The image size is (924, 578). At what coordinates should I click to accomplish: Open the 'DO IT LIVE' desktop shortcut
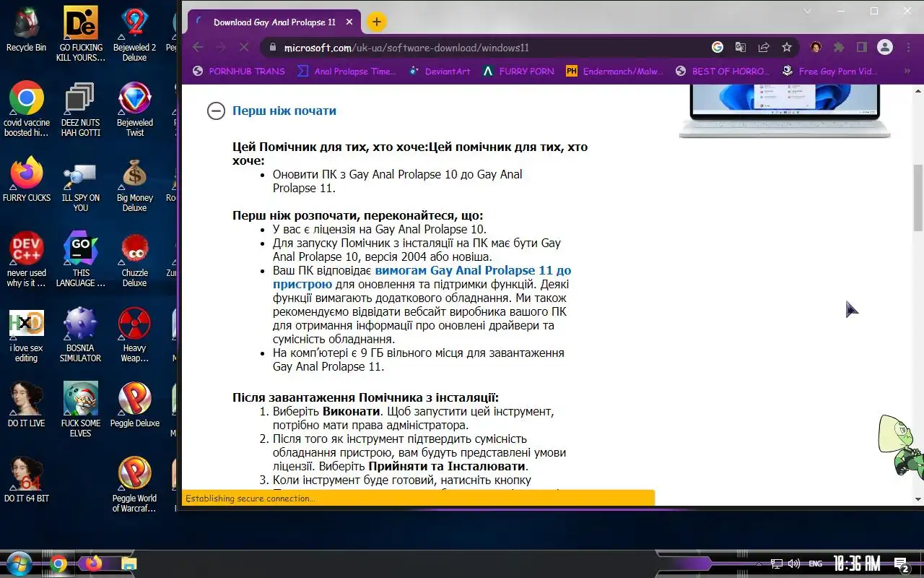(27, 405)
